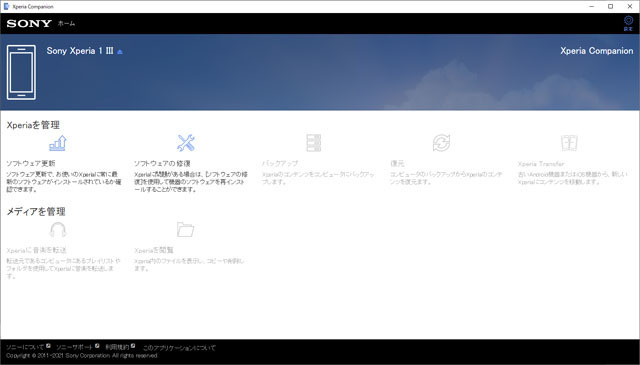
Task: Click the Xperia Companion banner title
Action: point(596,51)
